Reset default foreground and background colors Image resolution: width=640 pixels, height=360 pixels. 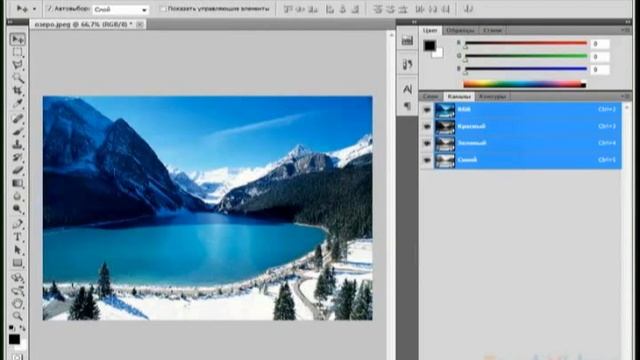coord(12,328)
